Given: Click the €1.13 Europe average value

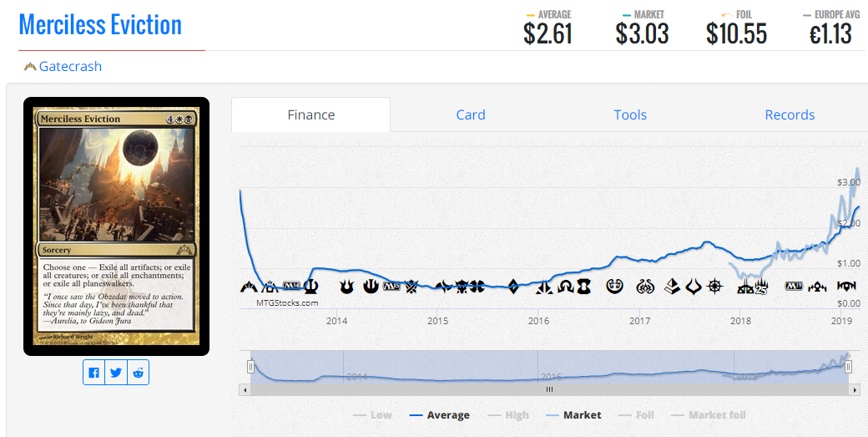Looking at the screenshot, I should point(830,34).
